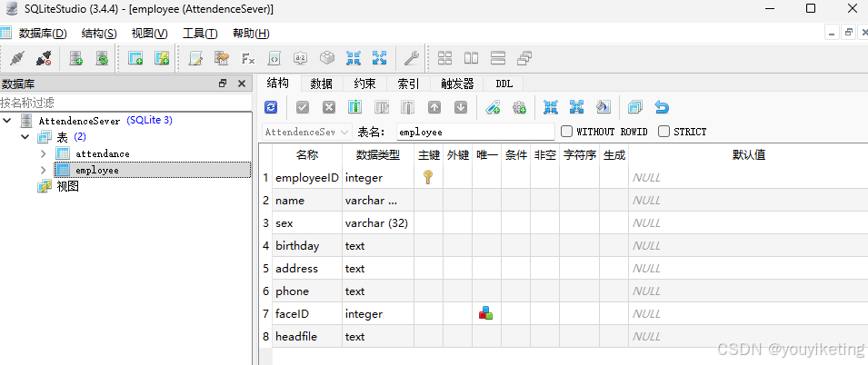Switch to the 约束 tab
868x365 pixels.
pyautogui.click(x=364, y=84)
